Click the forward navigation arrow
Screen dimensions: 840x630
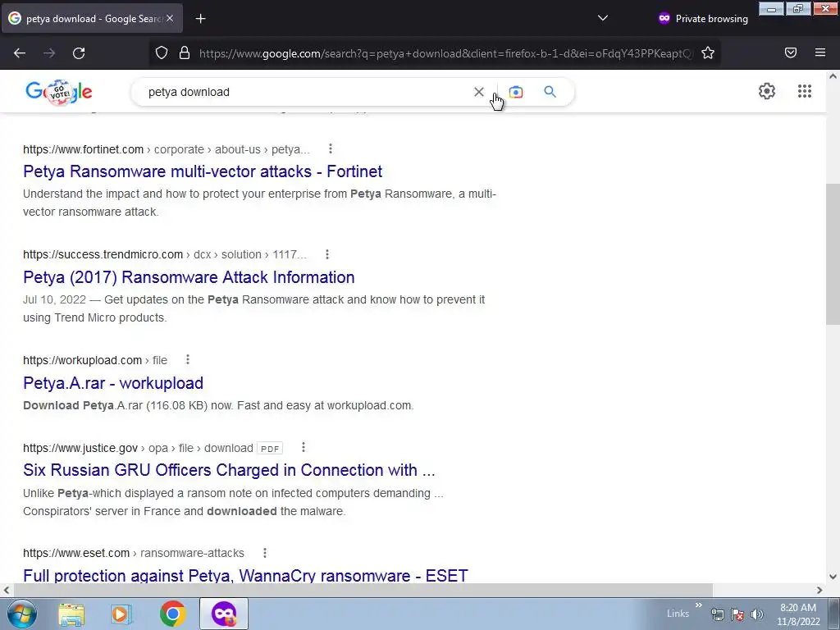pyautogui.click(x=49, y=53)
